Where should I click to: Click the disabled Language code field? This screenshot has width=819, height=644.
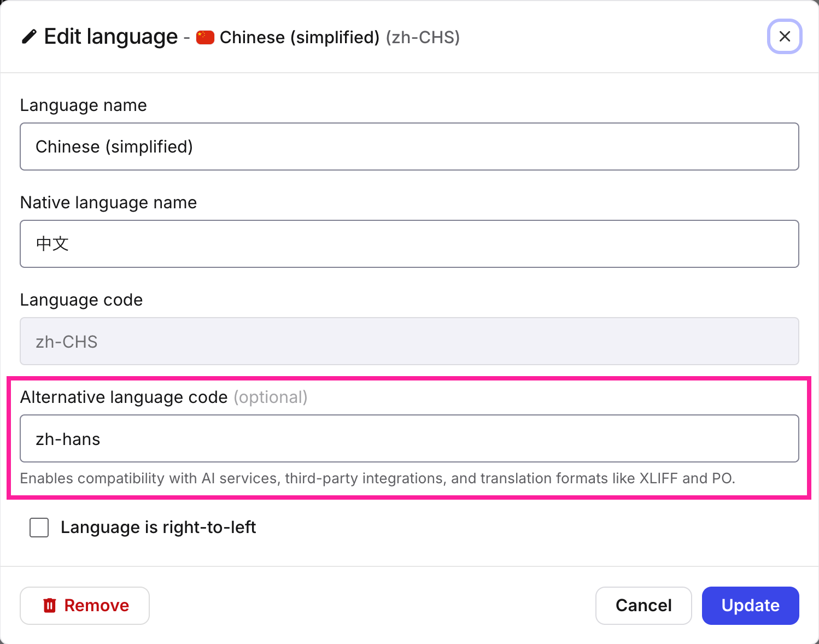click(409, 341)
